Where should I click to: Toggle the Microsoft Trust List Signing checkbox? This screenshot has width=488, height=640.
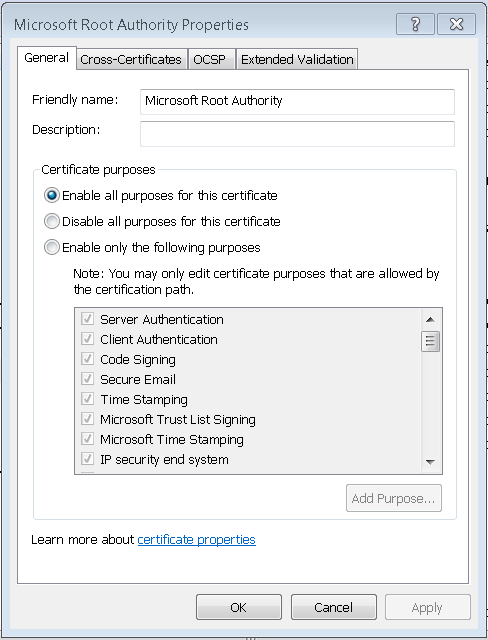click(x=87, y=419)
